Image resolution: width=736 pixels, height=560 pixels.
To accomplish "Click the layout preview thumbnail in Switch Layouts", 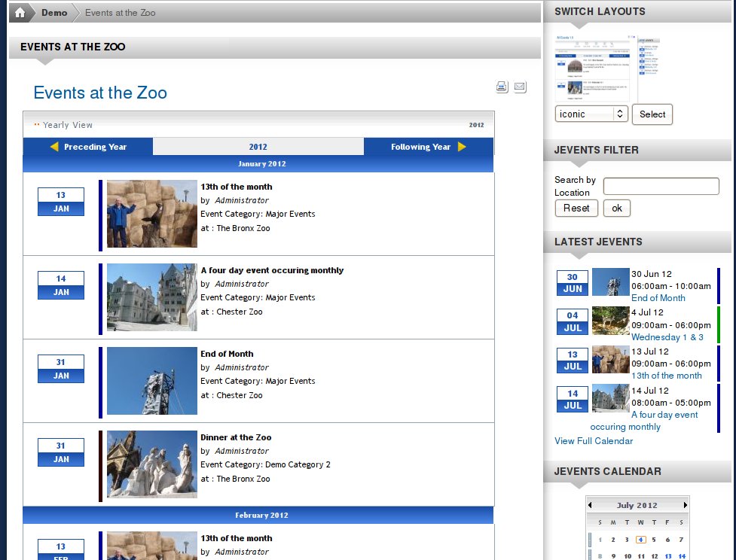I will 608,68.
